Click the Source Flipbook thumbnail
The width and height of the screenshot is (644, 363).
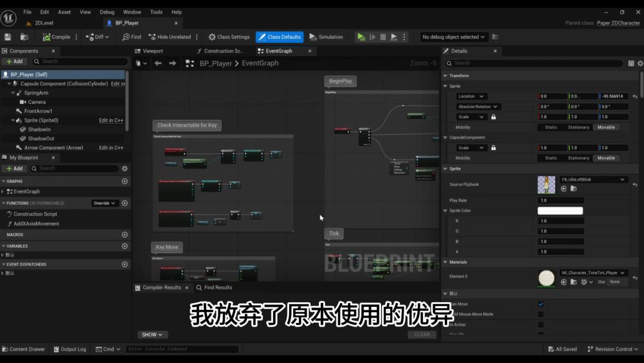point(546,184)
